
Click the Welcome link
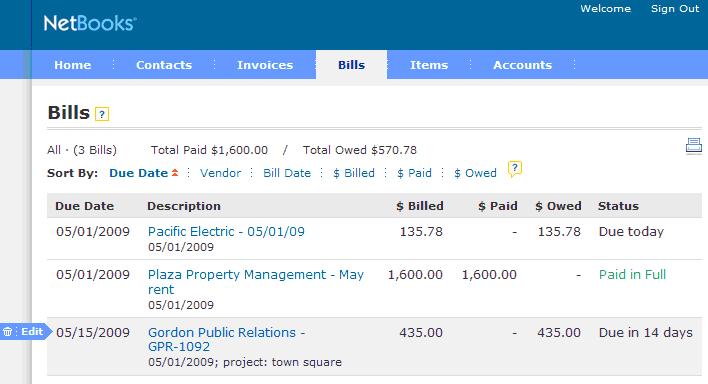(606, 9)
